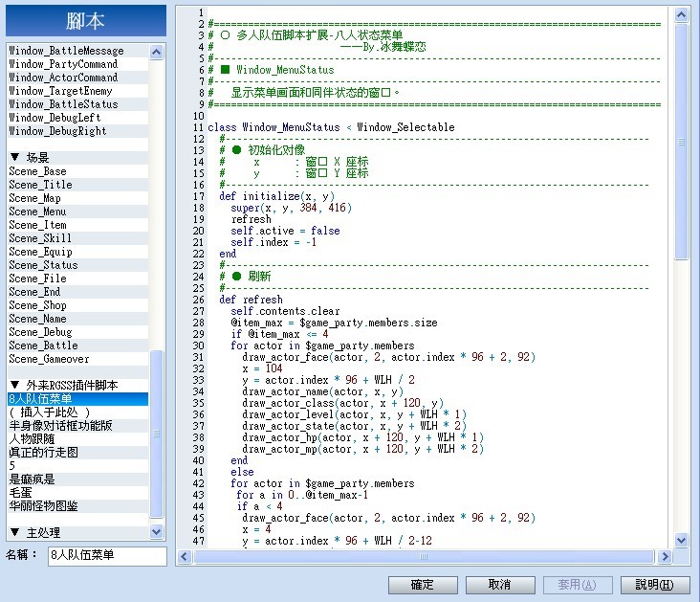Select Window_BattleMessage script
Viewport: 700px width, 602px height.
[77, 51]
